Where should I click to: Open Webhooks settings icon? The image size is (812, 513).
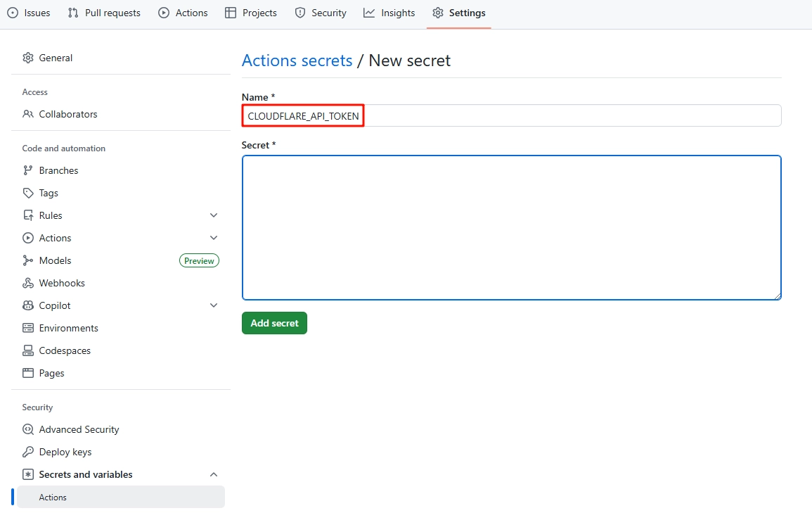click(x=28, y=282)
